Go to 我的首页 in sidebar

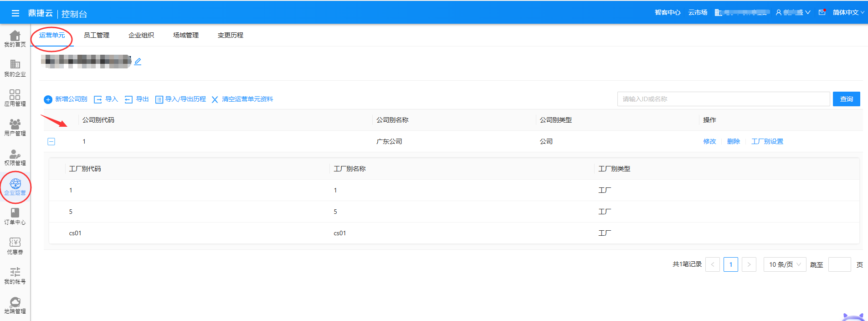tap(15, 38)
